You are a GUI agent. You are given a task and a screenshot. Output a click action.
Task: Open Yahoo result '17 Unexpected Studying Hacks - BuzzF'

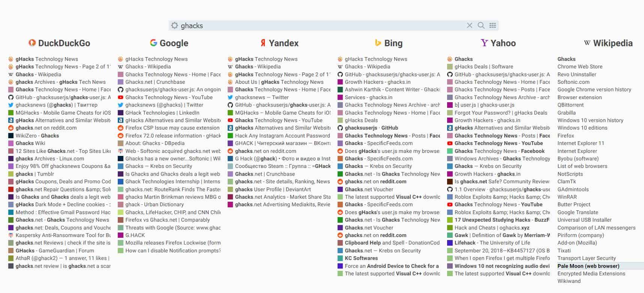502,220
